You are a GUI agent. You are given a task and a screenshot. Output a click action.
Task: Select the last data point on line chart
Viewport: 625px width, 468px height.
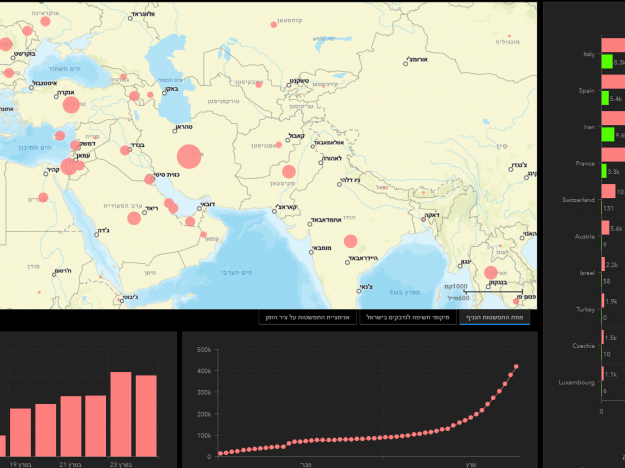517,366
